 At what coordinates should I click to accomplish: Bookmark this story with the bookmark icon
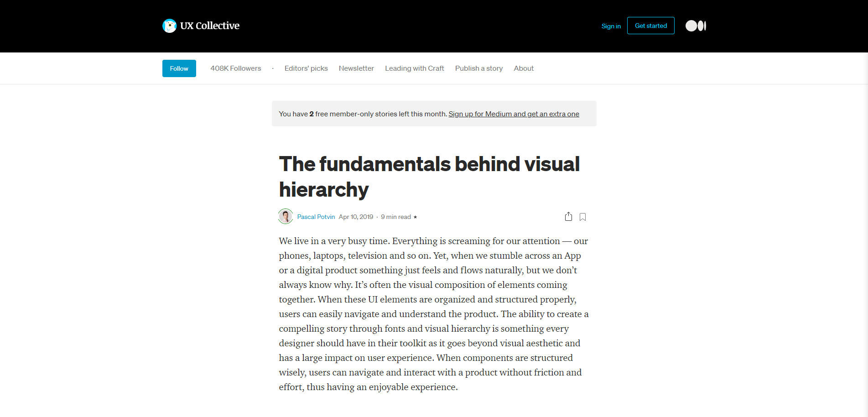tap(582, 217)
